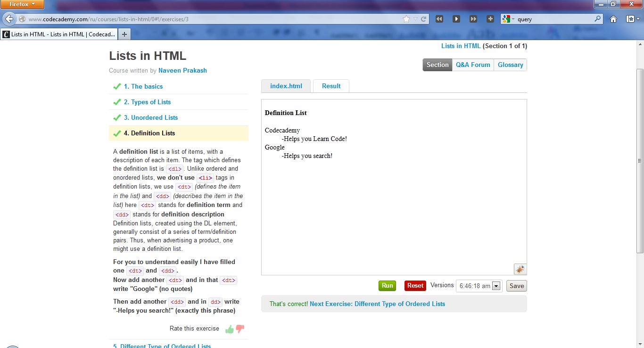644x348 pixels.
Task: Click the '(Section 1 of 1)' text
Action: 505,46
